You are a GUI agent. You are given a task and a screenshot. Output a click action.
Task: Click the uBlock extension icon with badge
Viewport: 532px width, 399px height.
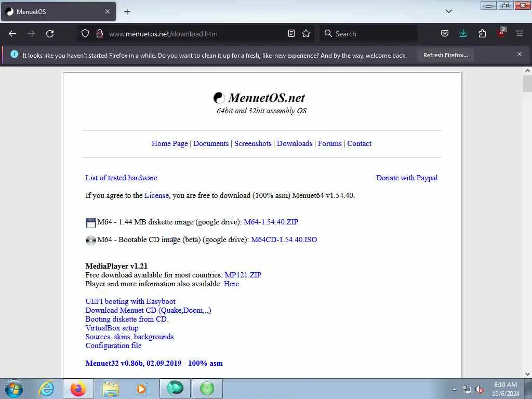[501, 33]
